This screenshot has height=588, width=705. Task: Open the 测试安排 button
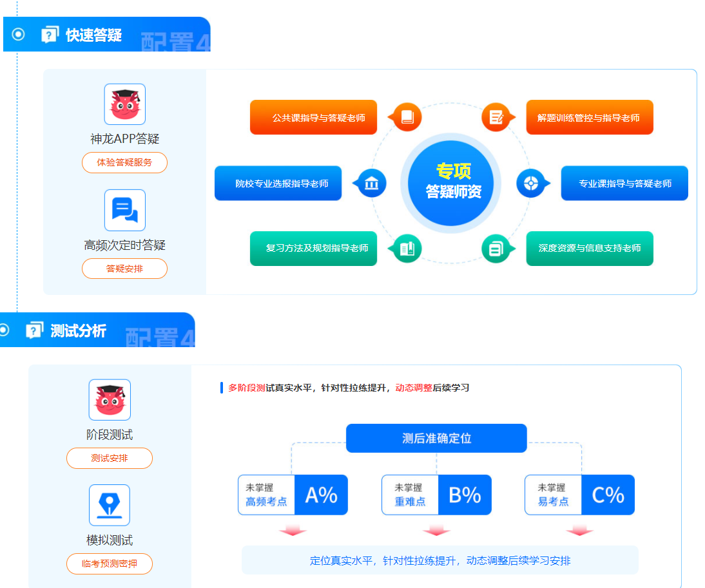point(110,458)
